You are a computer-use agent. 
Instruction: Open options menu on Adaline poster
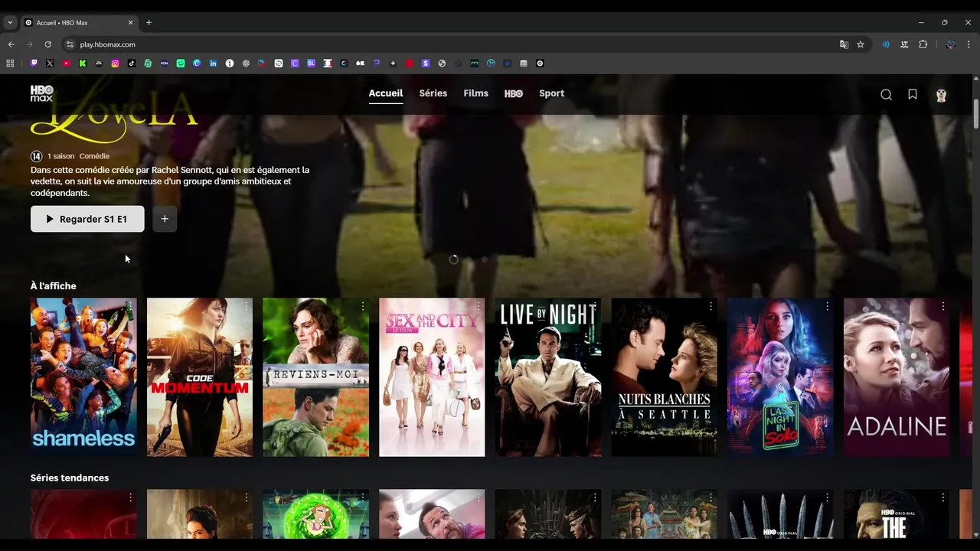[x=943, y=306]
